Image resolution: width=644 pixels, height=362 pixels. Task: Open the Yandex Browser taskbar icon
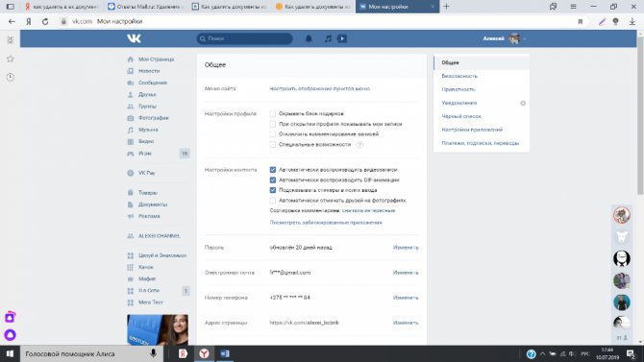204,353
